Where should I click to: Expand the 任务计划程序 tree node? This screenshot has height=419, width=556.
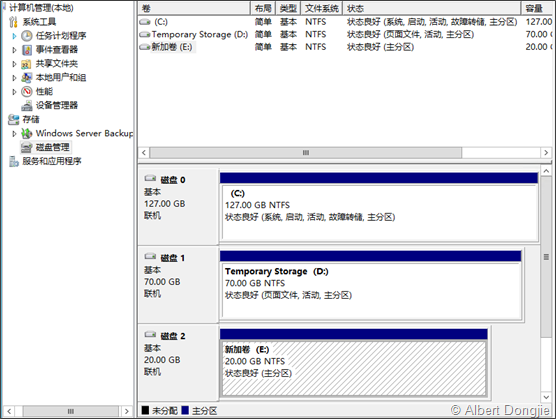[x=14, y=36]
